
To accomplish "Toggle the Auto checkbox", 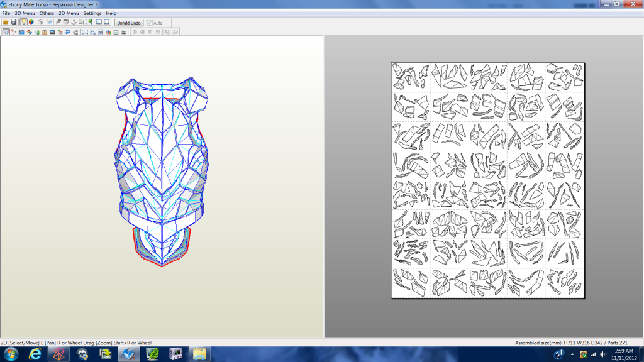I will tap(150, 23).
